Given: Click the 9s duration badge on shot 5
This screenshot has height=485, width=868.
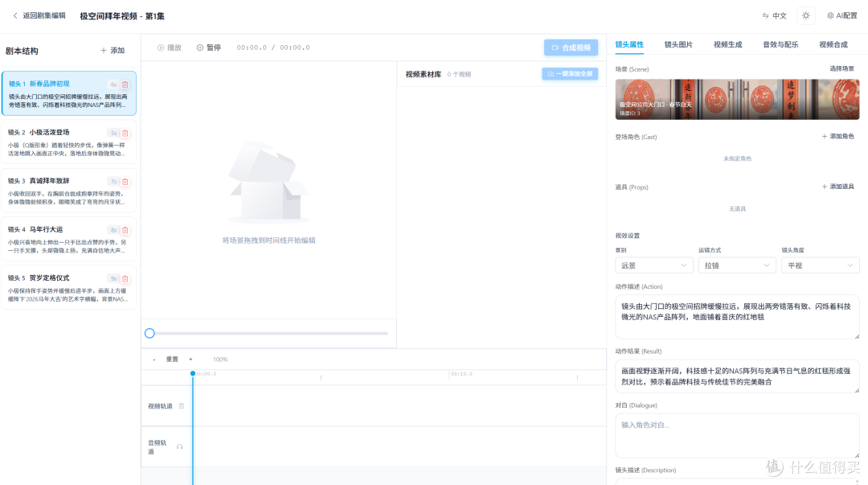Looking at the screenshot, I should (113, 279).
